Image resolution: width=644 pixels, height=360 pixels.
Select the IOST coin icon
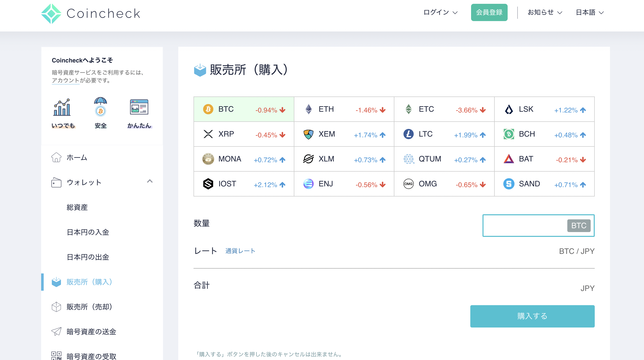(208, 184)
